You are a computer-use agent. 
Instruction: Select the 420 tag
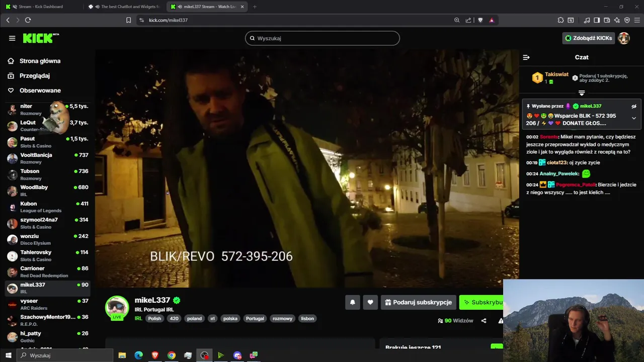(174, 318)
